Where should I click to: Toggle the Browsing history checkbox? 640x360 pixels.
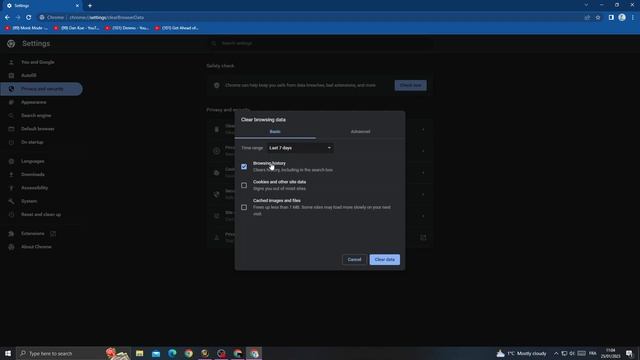click(244, 167)
